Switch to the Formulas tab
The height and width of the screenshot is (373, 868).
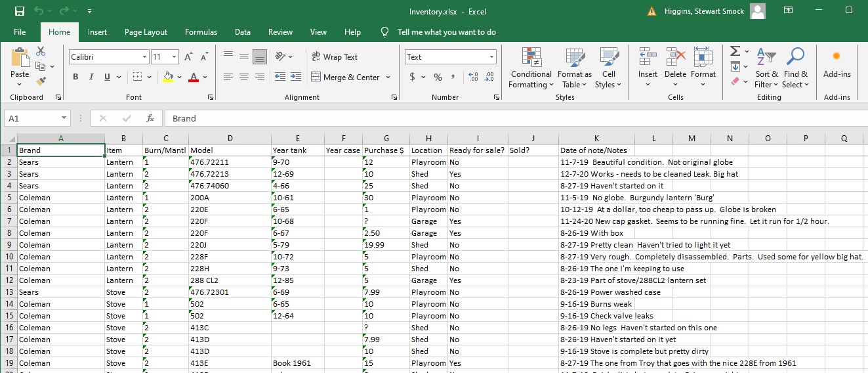click(x=201, y=32)
